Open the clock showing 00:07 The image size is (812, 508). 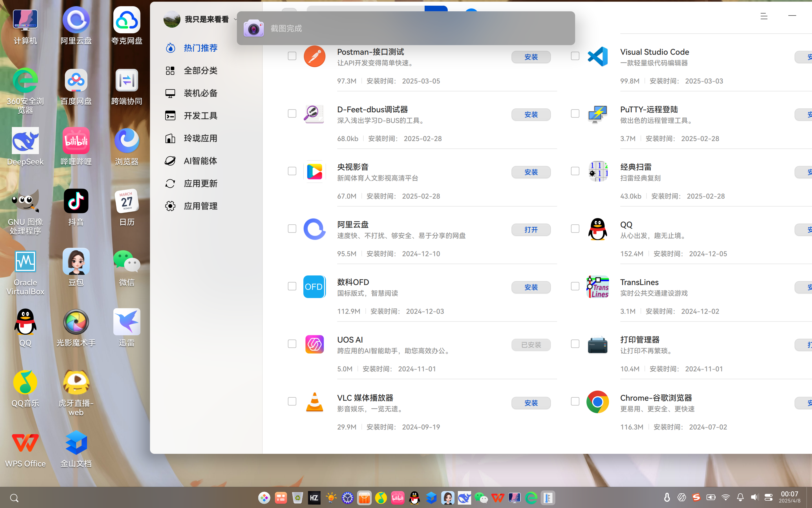789,497
